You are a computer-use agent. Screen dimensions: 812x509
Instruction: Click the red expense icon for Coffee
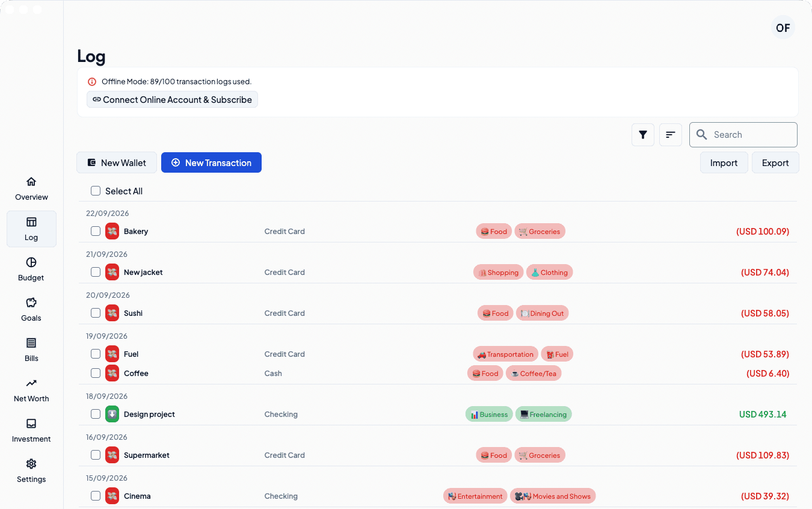click(112, 373)
